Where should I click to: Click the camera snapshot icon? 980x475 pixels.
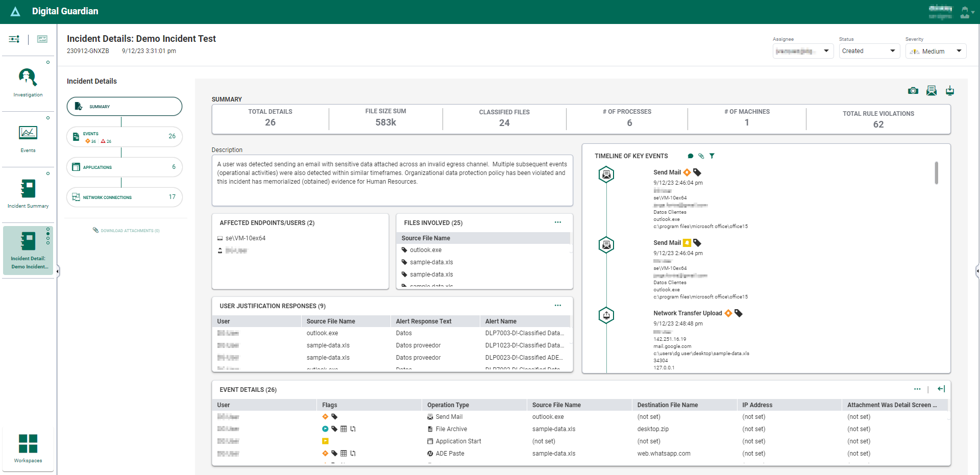pos(913,91)
